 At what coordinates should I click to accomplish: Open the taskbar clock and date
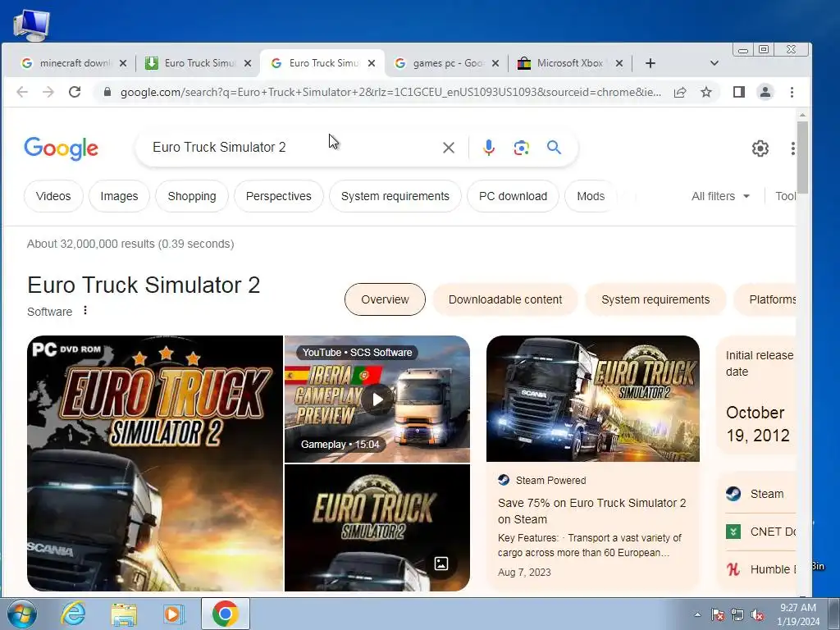[x=797, y=614]
